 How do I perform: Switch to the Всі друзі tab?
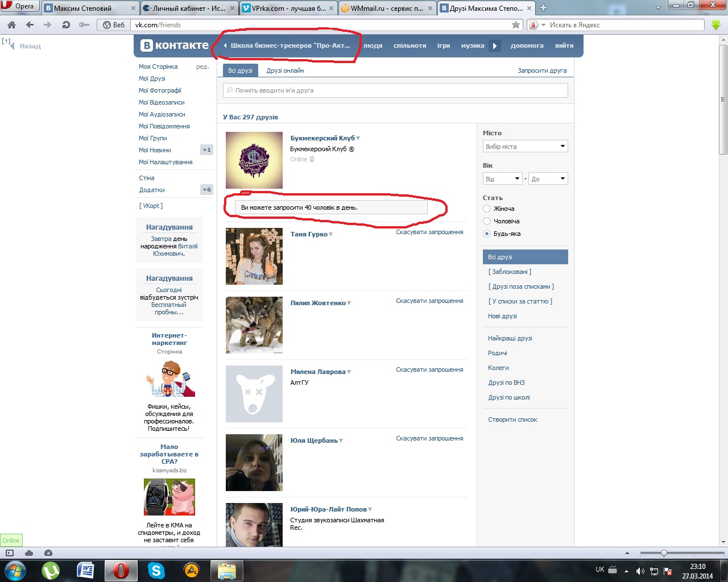point(240,70)
